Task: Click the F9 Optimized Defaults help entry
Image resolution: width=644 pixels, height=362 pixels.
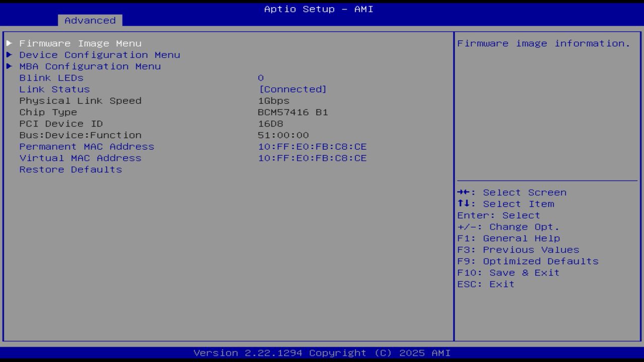Action: click(x=527, y=261)
